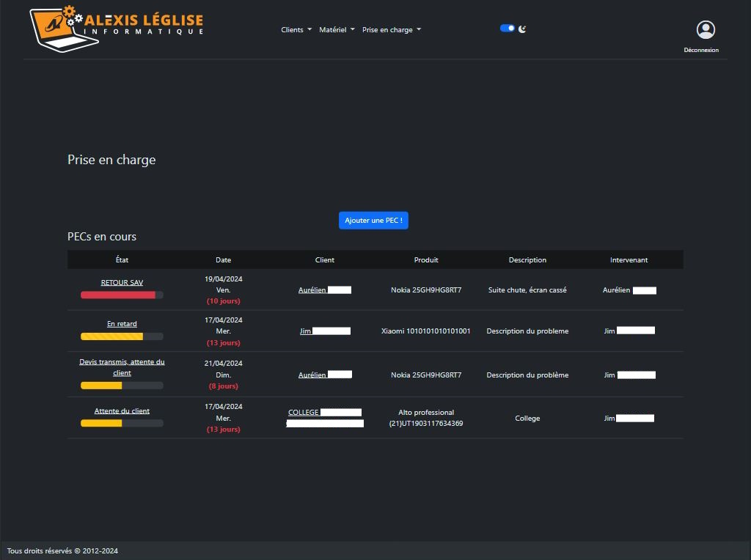Open Attente du client status in COLLEGE row

click(x=122, y=411)
